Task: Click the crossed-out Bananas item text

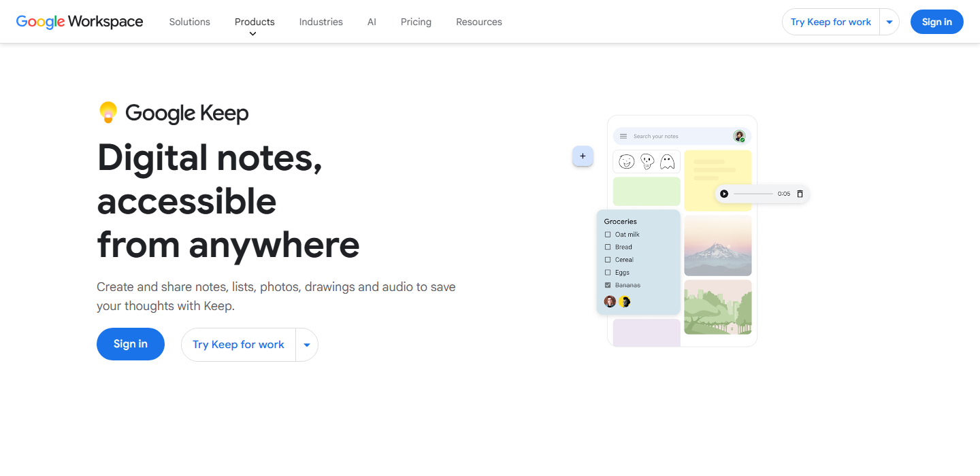Action: [x=627, y=285]
